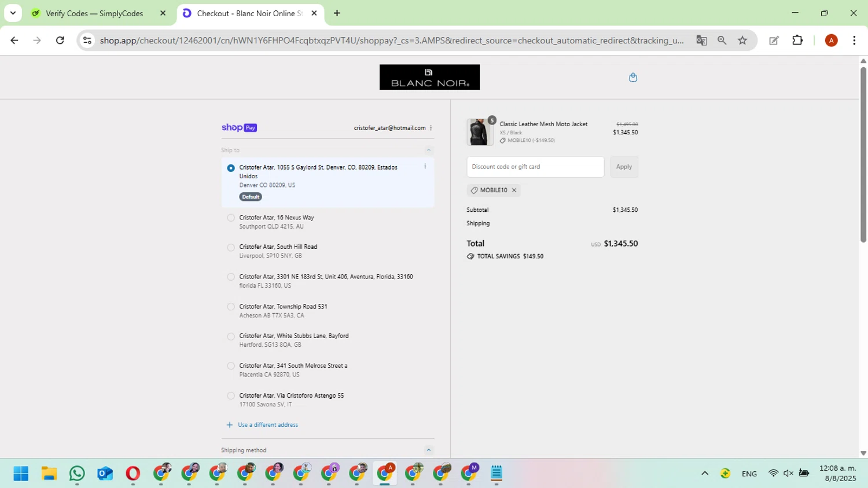Close the Checkout Blanc Noir tab
The height and width of the screenshot is (488, 868).
click(314, 13)
